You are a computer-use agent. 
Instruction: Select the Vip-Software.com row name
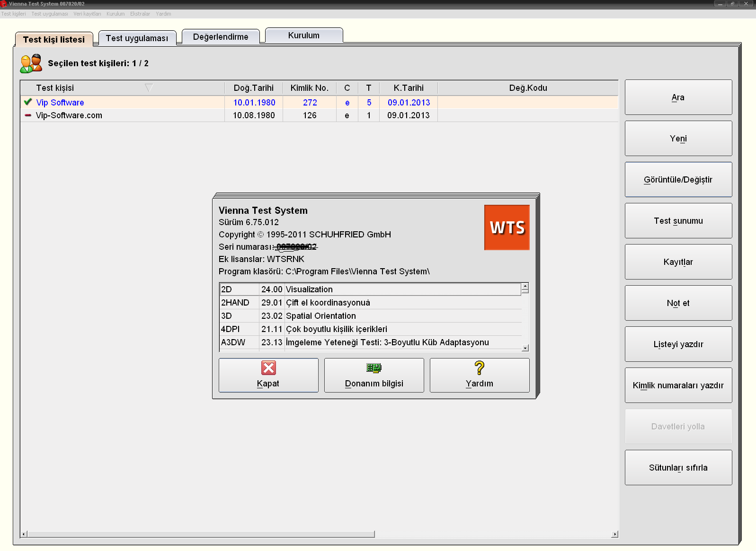pyautogui.click(x=69, y=115)
